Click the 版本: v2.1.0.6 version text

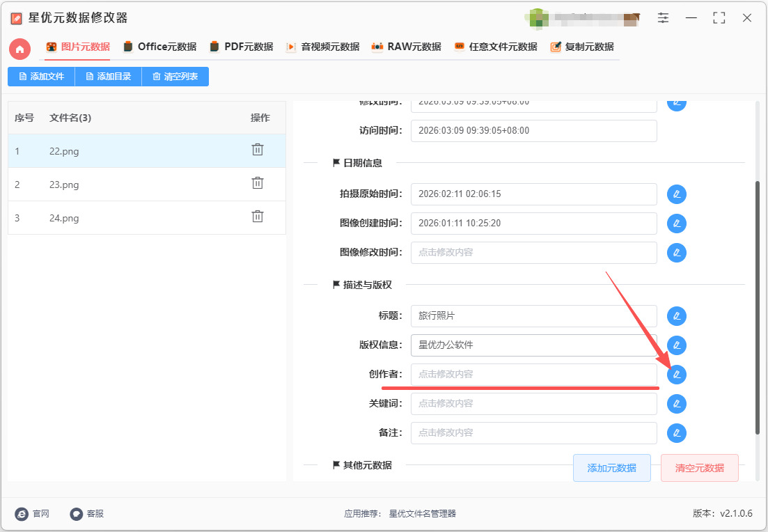(x=723, y=513)
